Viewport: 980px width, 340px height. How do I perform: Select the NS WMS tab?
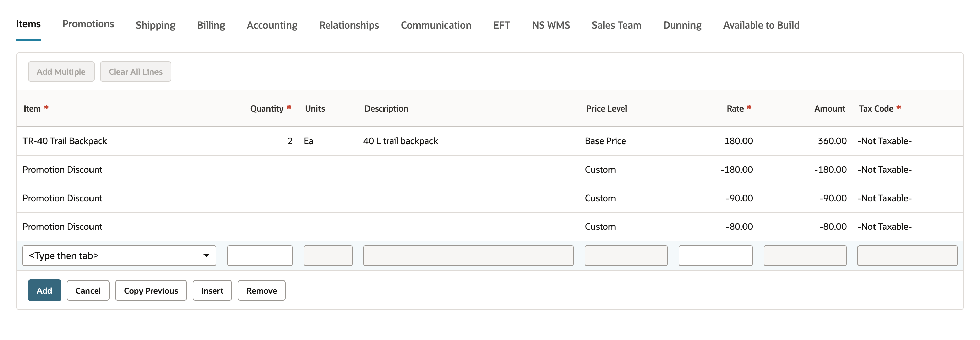(551, 25)
